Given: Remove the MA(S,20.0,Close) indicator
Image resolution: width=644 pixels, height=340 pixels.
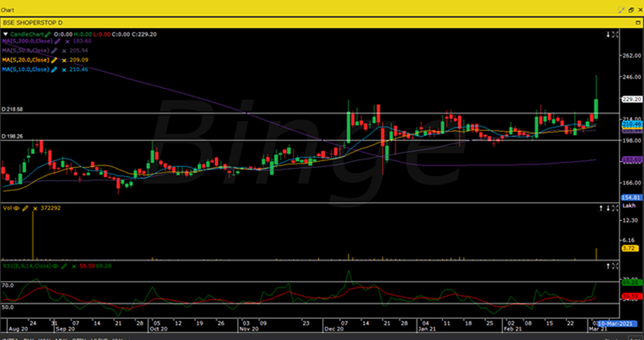Looking at the screenshot, I should 64,60.
